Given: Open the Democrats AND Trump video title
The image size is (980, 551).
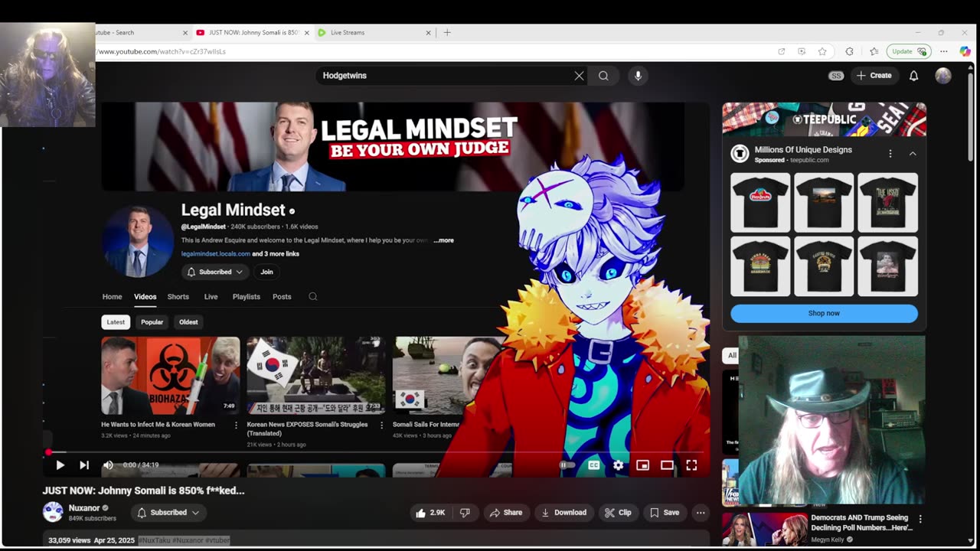Looking at the screenshot, I should coord(861,523).
